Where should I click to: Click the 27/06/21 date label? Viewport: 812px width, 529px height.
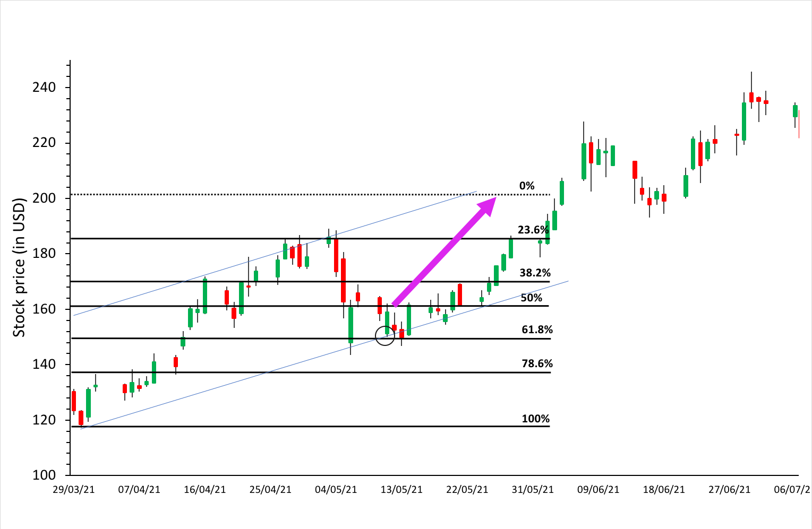730,490
